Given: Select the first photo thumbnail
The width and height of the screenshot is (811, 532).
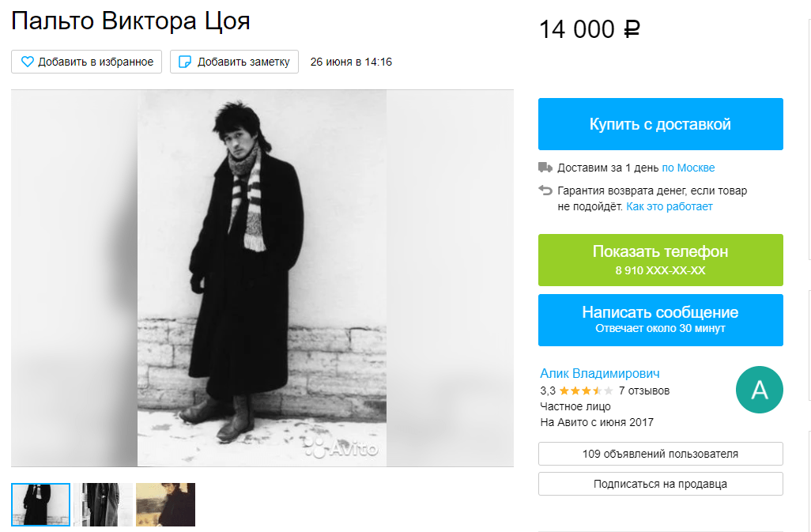Looking at the screenshot, I should click(x=41, y=504).
